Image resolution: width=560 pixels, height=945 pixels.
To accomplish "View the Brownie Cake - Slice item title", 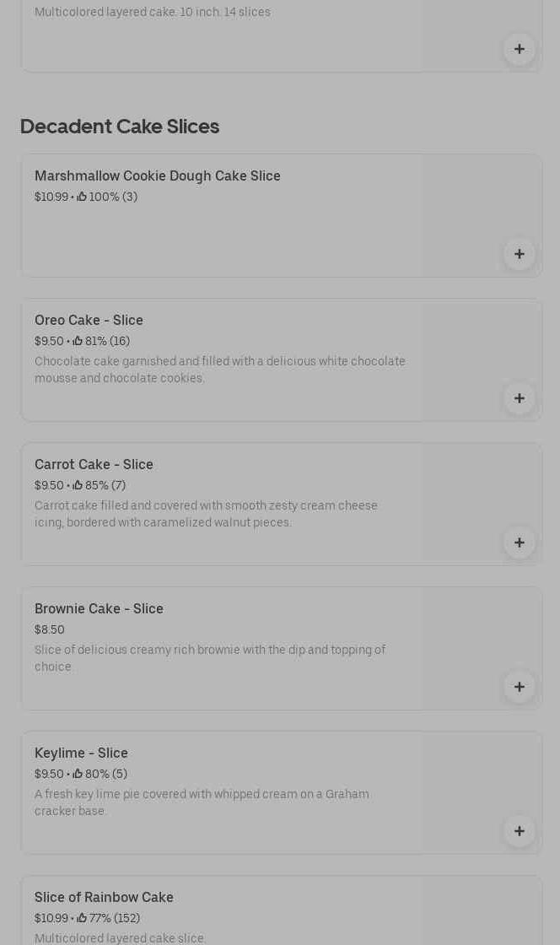I will click(99, 609).
